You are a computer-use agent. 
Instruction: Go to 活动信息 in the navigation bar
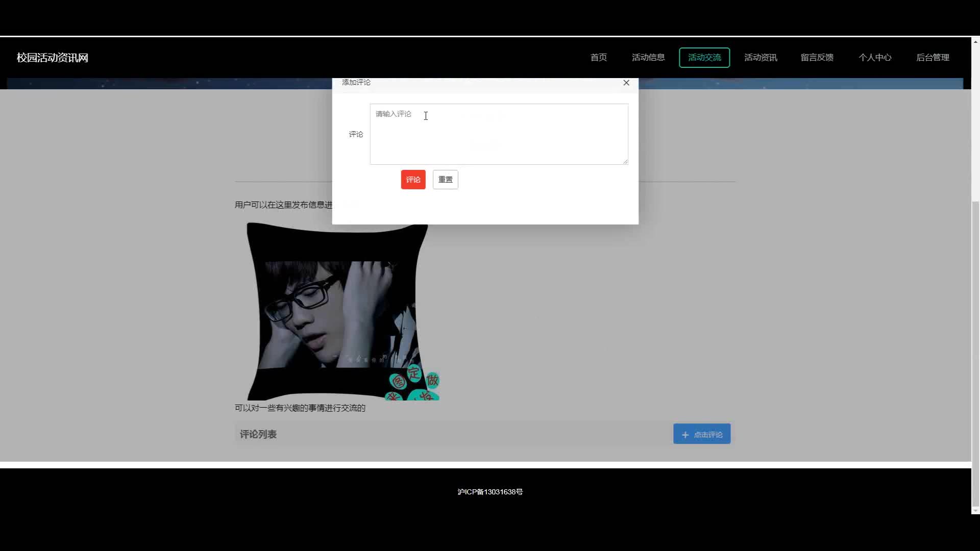tap(648, 58)
